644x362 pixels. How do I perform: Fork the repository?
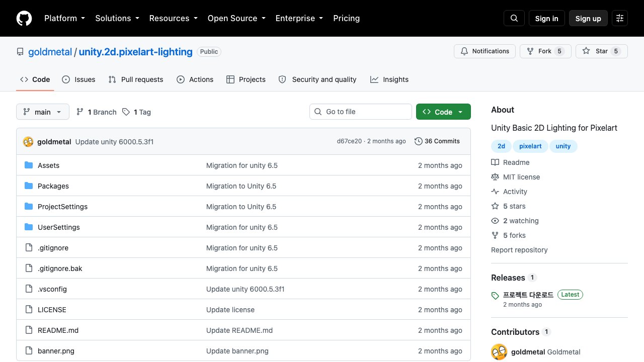(545, 51)
